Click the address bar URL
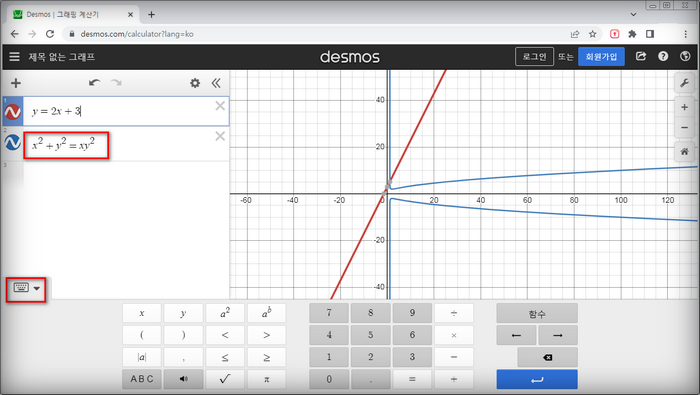 click(x=137, y=34)
